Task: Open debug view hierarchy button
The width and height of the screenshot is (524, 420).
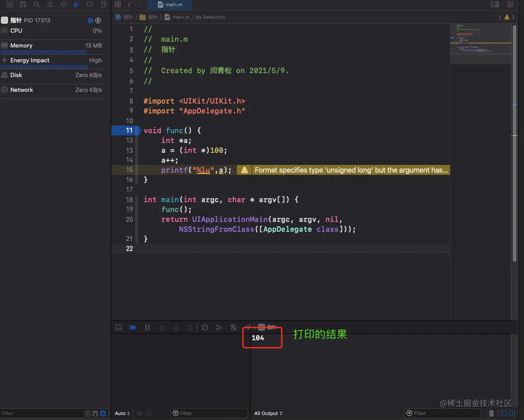Action: (x=205, y=328)
